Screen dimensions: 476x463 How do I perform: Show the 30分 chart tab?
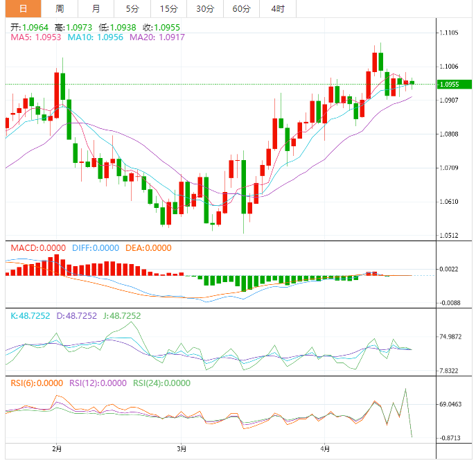(204, 9)
